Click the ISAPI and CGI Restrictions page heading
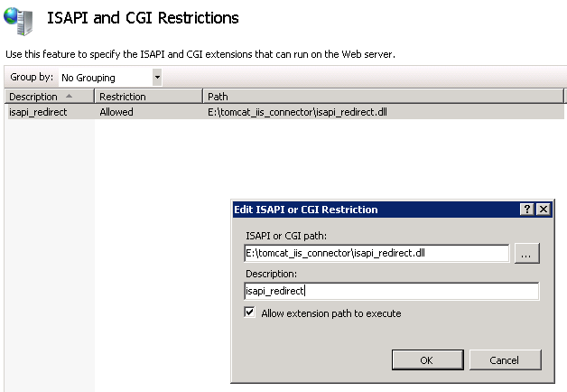The width and height of the screenshot is (567, 392). 143,18
